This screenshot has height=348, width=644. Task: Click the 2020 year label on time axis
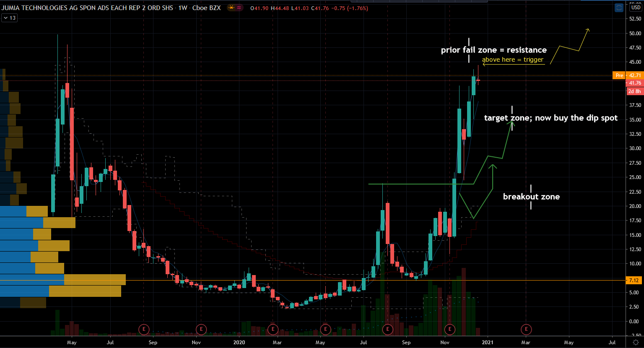pos(239,343)
